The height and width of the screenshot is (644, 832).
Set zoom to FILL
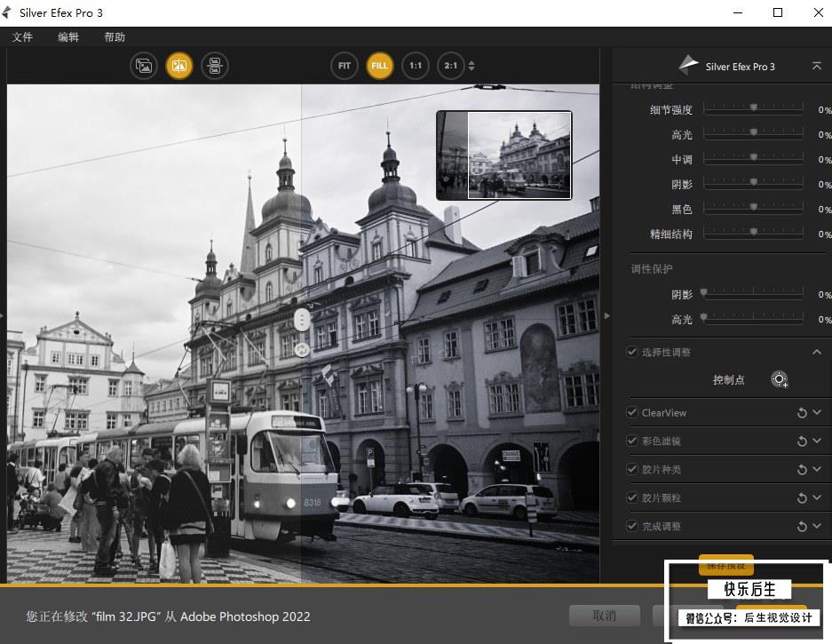tap(379, 66)
